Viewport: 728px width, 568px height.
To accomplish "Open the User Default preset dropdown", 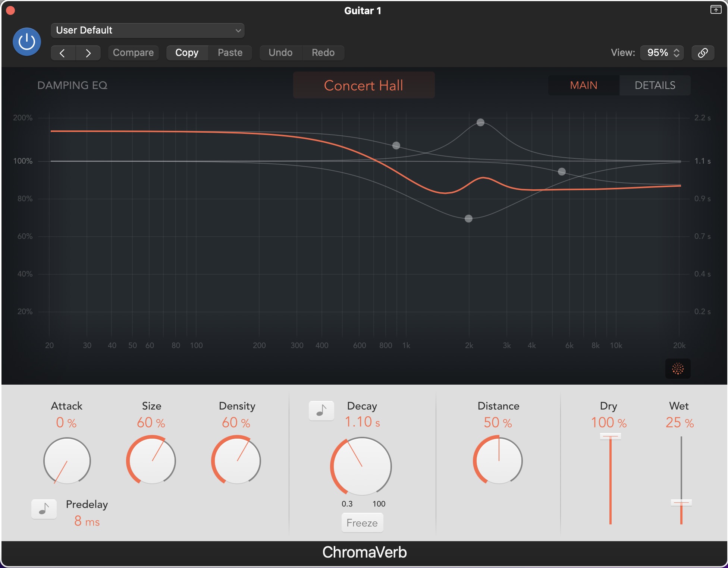I will click(147, 30).
